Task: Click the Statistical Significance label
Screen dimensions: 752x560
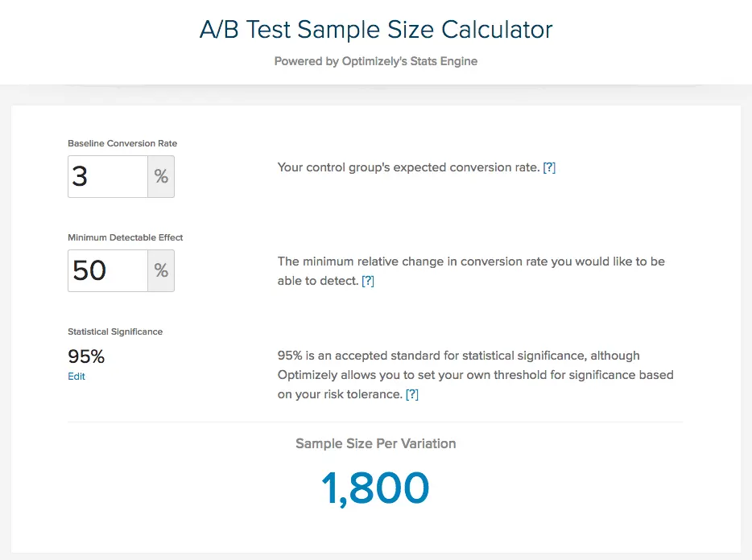Action: [x=115, y=331]
